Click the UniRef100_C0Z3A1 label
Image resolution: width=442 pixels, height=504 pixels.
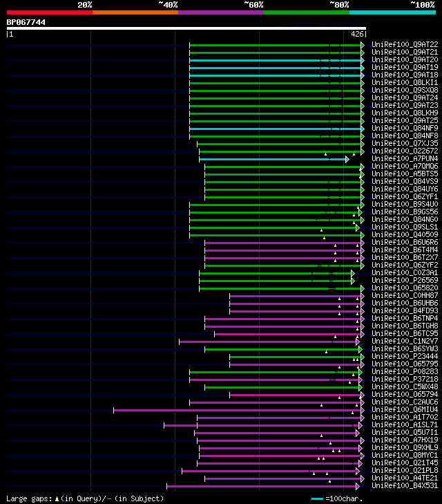point(405,273)
